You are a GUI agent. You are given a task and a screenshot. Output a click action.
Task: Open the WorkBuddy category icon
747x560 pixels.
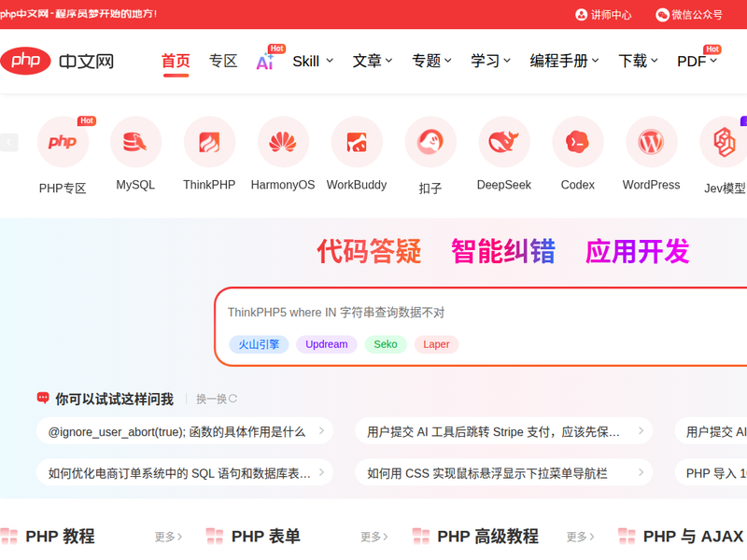point(357,142)
